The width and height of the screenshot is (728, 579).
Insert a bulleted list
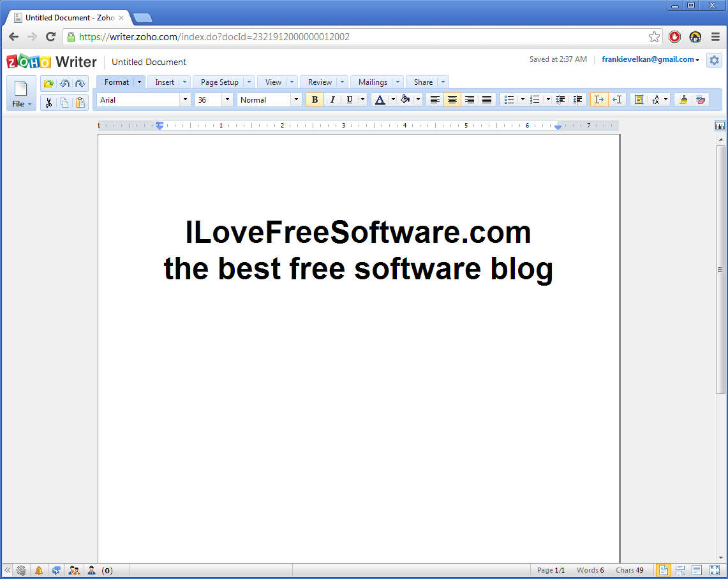point(509,99)
